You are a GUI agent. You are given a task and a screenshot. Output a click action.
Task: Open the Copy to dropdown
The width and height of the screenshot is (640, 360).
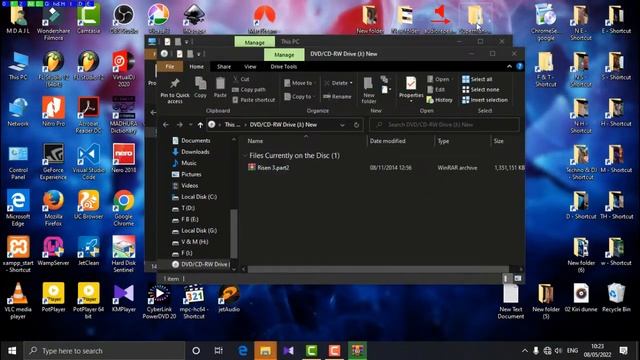point(299,96)
